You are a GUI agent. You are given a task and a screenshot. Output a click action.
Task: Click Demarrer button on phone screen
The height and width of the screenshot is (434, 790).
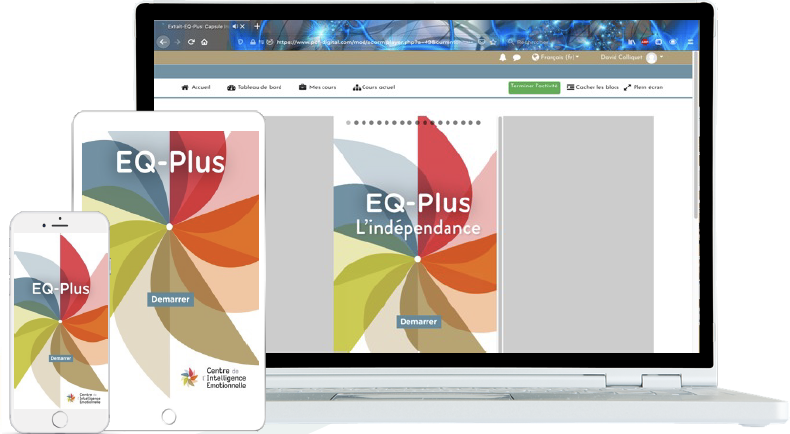click(x=60, y=358)
